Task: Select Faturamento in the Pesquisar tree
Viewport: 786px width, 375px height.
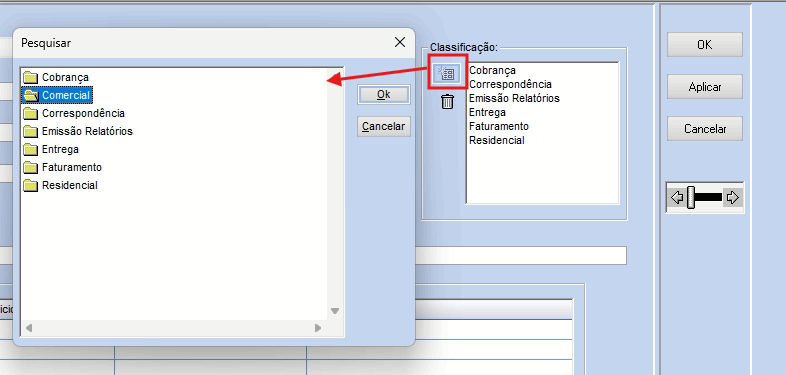Action: click(x=72, y=167)
